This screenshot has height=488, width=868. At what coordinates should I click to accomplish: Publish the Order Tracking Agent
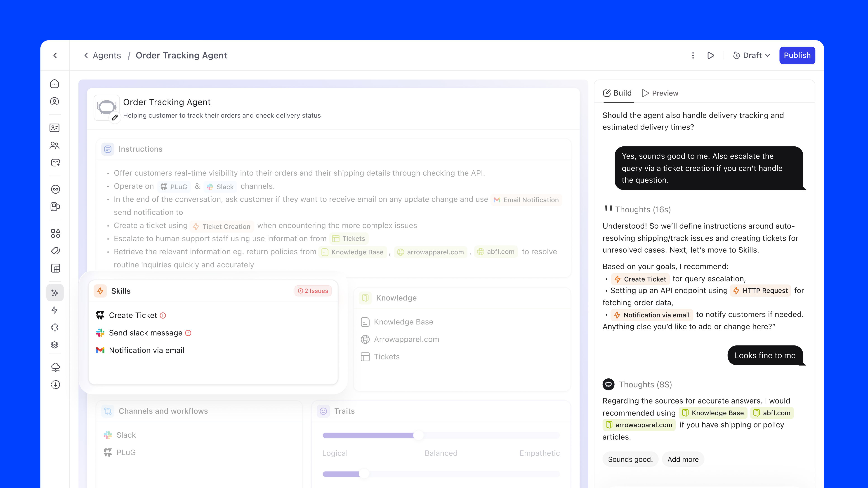point(797,56)
